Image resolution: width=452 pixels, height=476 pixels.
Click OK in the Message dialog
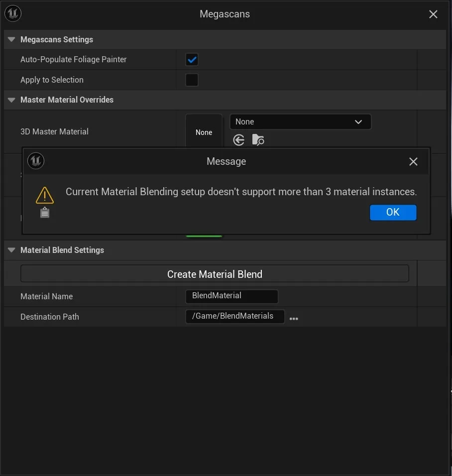coord(393,212)
